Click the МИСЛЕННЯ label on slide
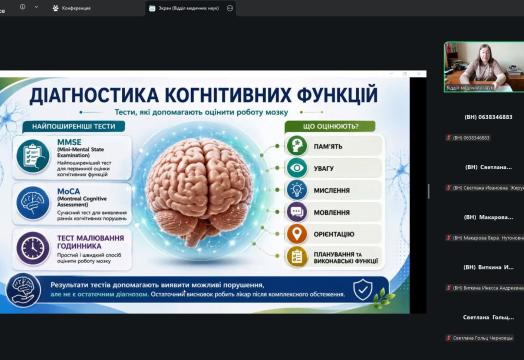The image size is (524, 360). (x=332, y=191)
